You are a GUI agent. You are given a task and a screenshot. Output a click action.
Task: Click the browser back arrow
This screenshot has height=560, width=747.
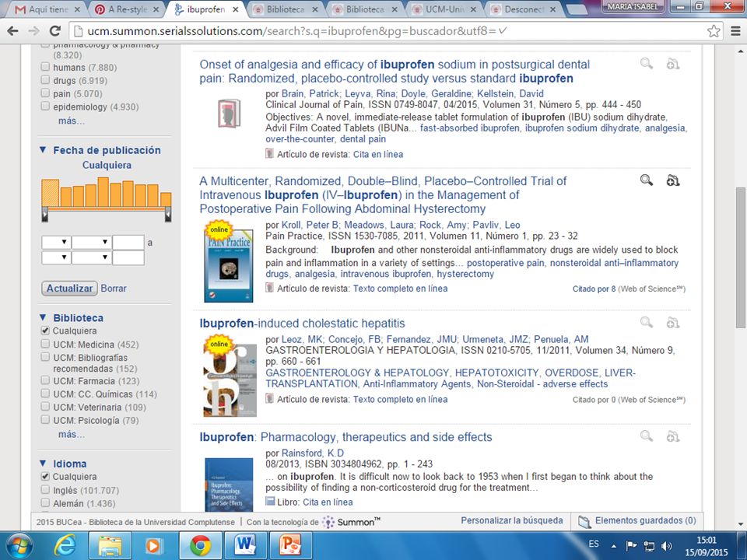13,31
